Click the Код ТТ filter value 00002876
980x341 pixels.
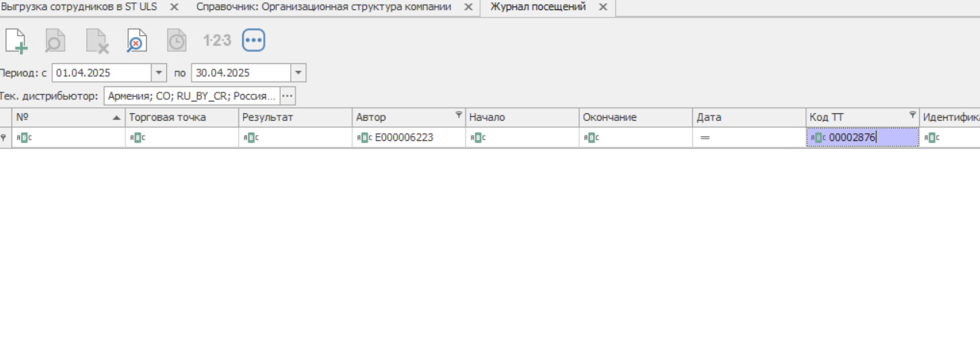(x=852, y=138)
